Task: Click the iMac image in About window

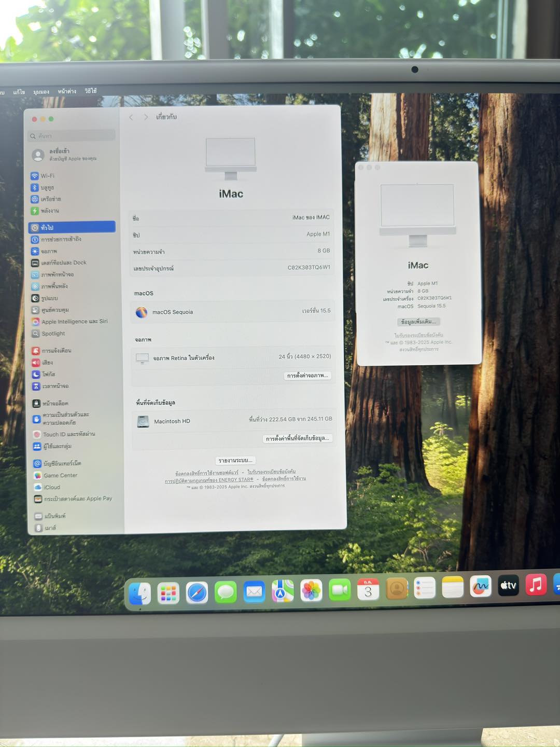Action: 417,215
